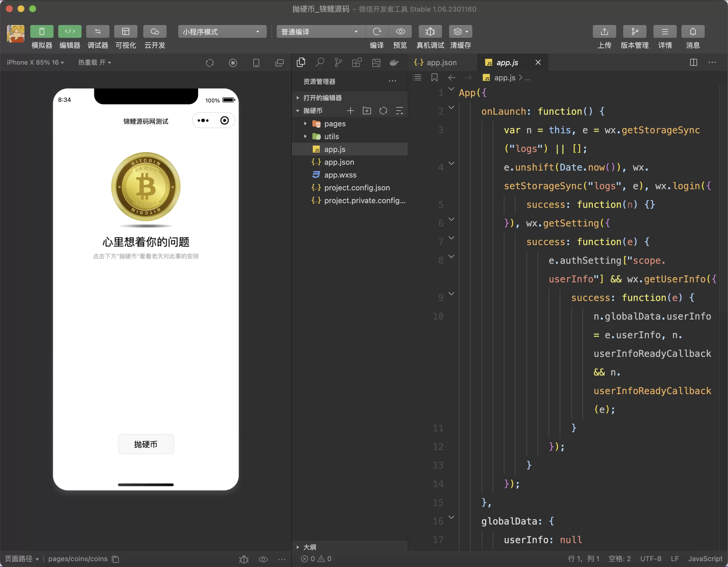Toggle the editor panel button
Viewport: 728px width, 567px height.
click(70, 32)
